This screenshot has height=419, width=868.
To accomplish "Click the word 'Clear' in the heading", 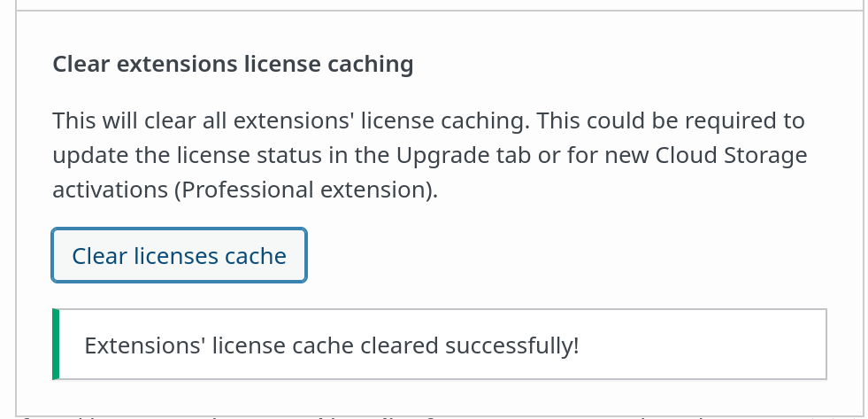I will click(81, 65).
